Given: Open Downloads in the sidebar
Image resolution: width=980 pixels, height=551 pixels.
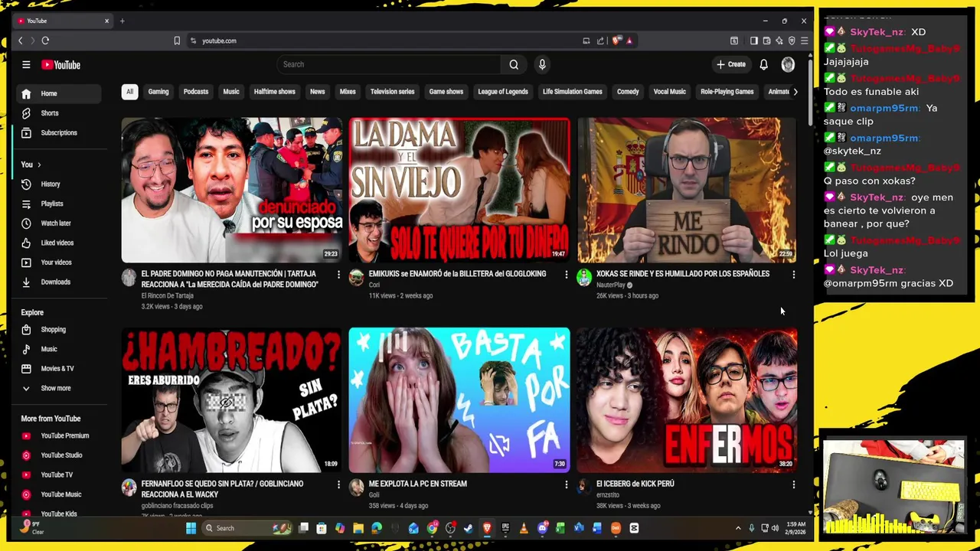Looking at the screenshot, I should 59,282.
